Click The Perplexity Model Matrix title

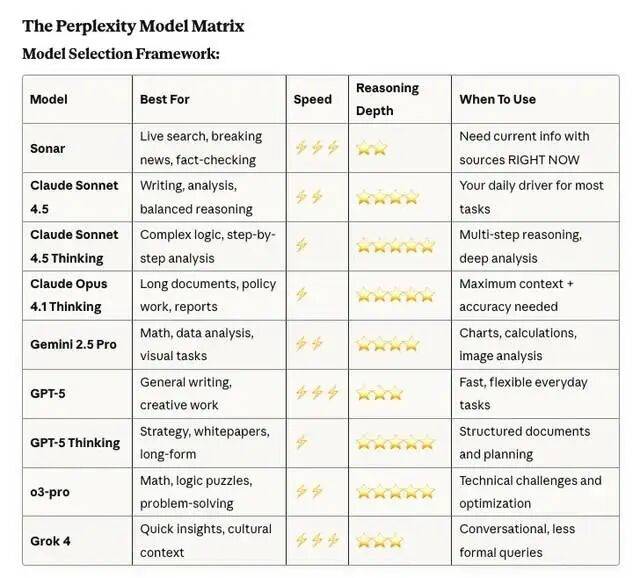(x=133, y=26)
